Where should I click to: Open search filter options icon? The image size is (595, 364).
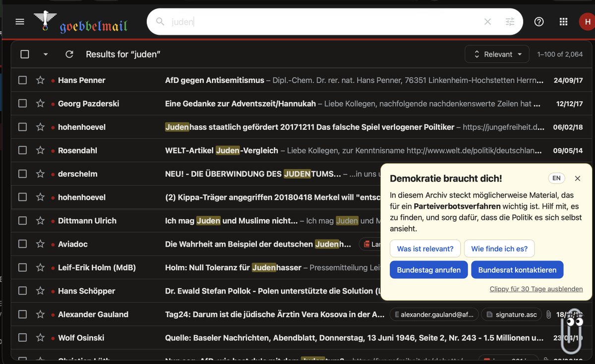pyautogui.click(x=510, y=22)
